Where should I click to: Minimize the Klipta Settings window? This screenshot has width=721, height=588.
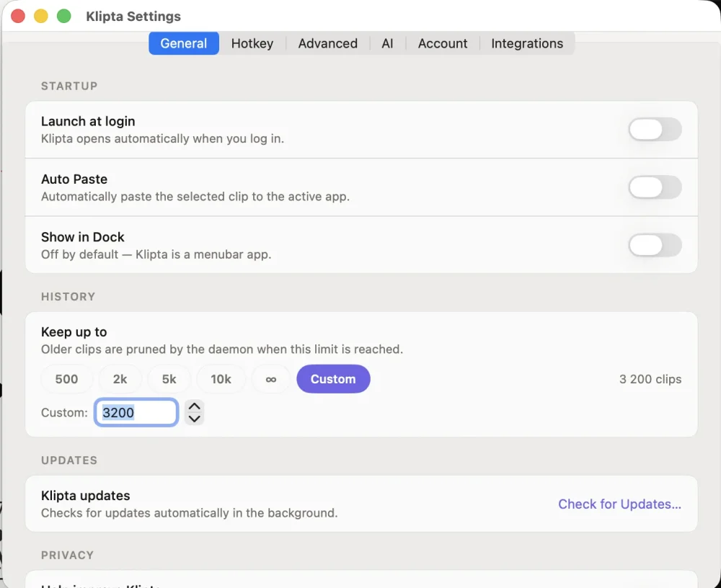[x=41, y=16]
